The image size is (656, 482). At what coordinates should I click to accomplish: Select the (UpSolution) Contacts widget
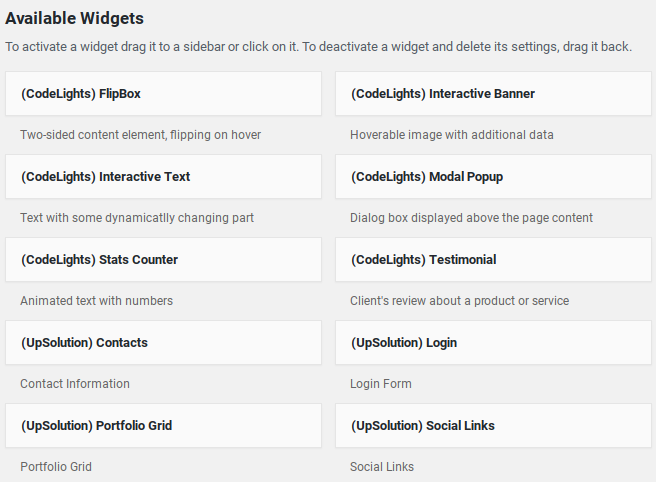(163, 343)
